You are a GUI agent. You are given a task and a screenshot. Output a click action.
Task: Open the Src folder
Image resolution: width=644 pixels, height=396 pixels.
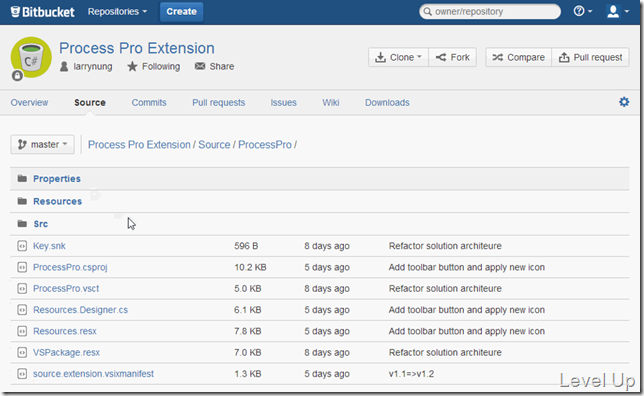(x=40, y=224)
